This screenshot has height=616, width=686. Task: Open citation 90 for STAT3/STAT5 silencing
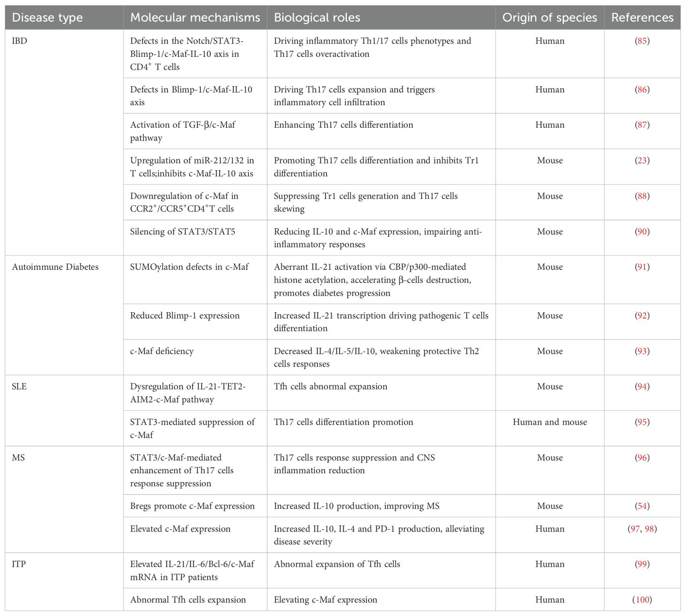[642, 232]
